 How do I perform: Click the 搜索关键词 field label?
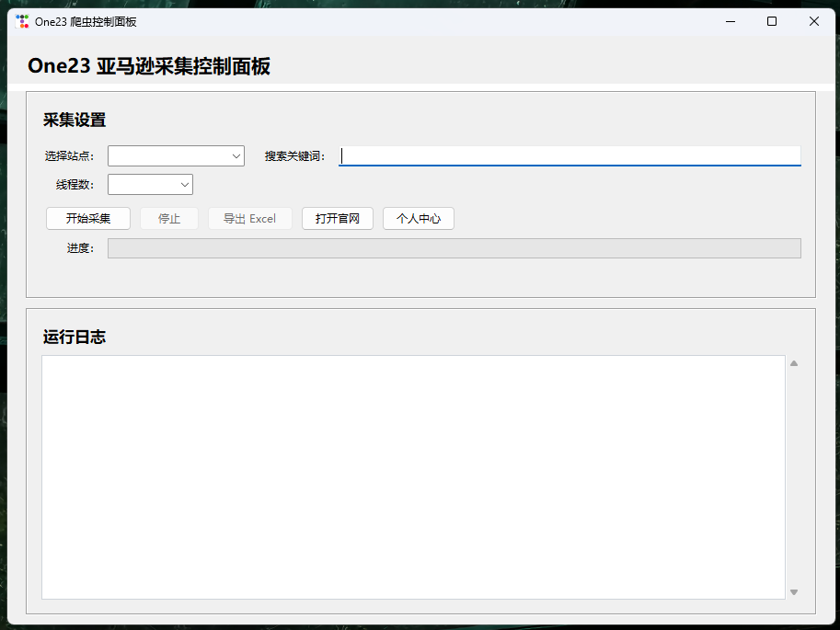295,156
